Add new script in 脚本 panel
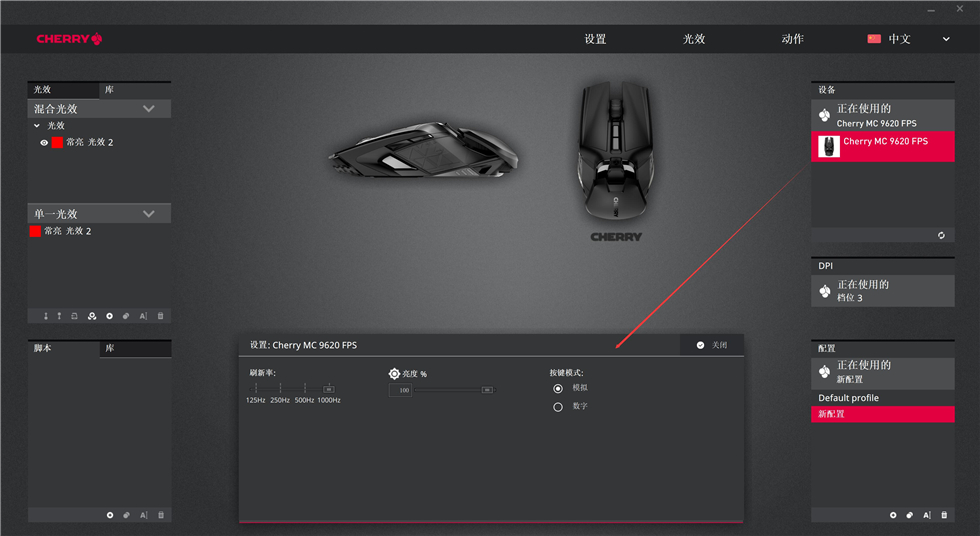 coord(110,515)
